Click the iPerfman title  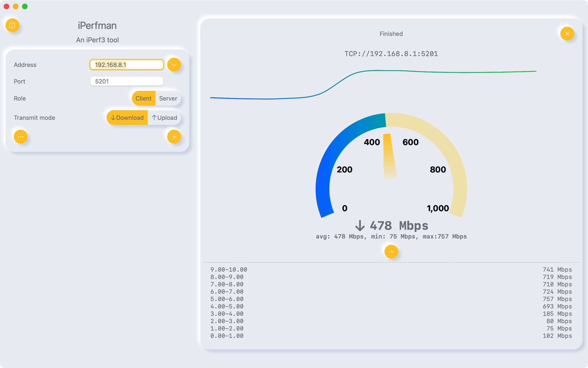tap(97, 26)
